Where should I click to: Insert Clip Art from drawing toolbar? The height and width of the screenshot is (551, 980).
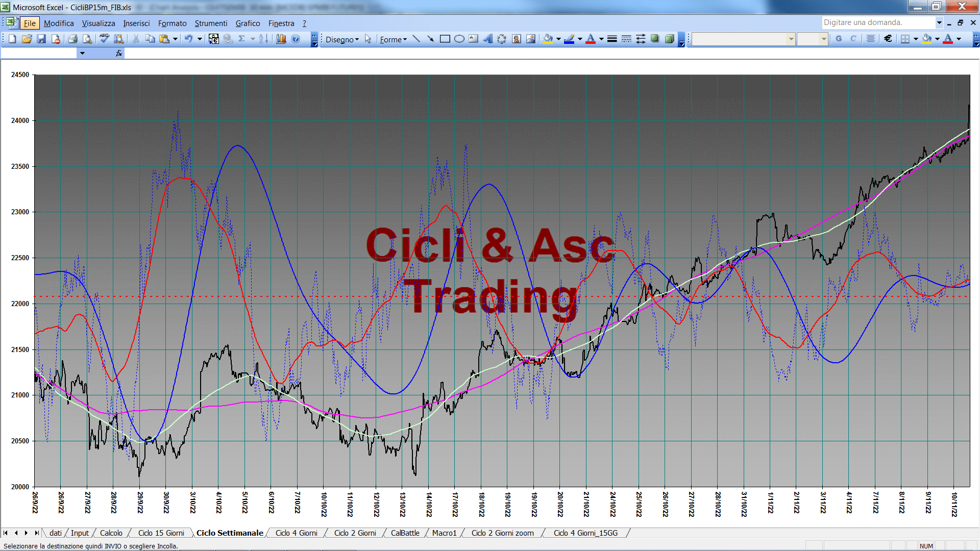click(x=516, y=39)
